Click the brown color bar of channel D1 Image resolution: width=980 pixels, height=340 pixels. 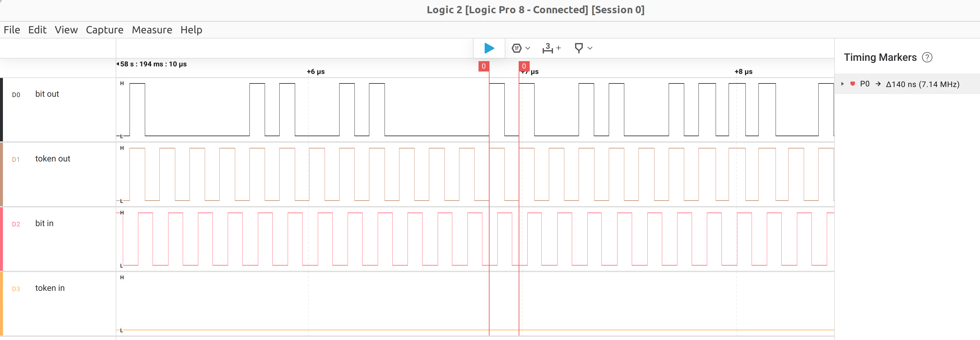(x=2, y=174)
